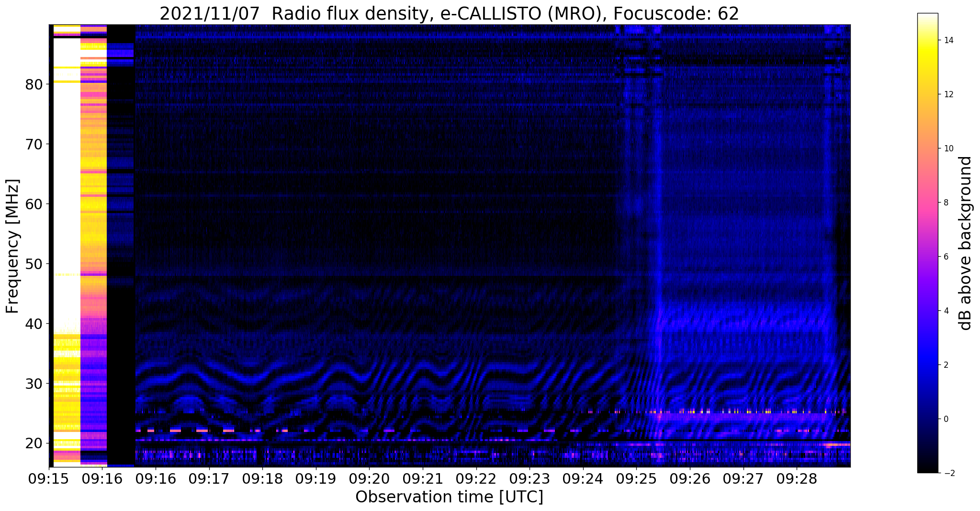This screenshot has width=980, height=511.
Task: Click the 20 tick on frequency axis
Action: pyautogui.click(x=34, y=443)
